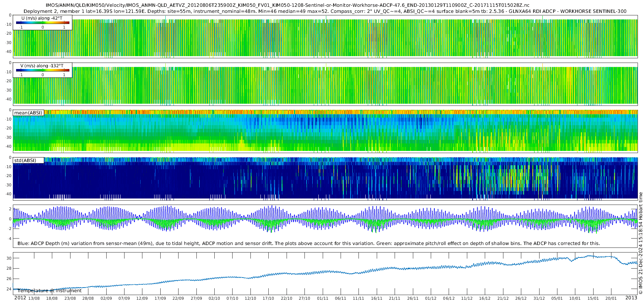Select the mean(ABSI) panel label
Viewport: 644px width, 304px height.
(28, 113)
